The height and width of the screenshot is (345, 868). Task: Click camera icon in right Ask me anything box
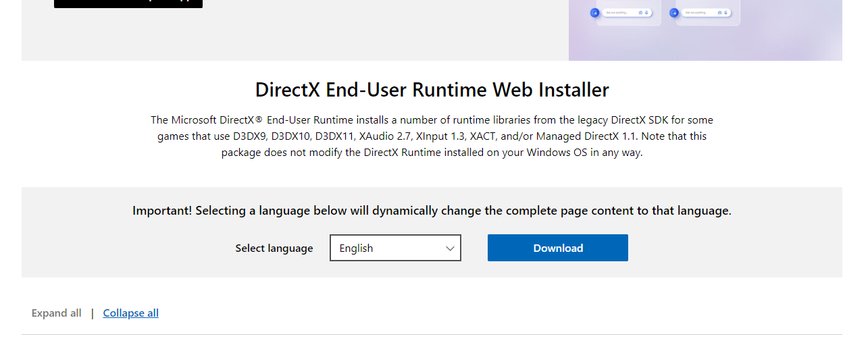click(719, 12)
